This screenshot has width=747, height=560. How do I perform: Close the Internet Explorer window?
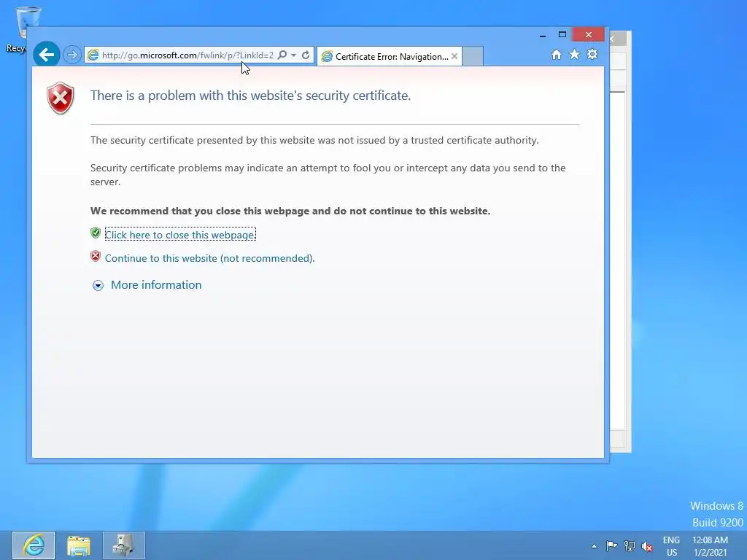(x=589, y=34)
